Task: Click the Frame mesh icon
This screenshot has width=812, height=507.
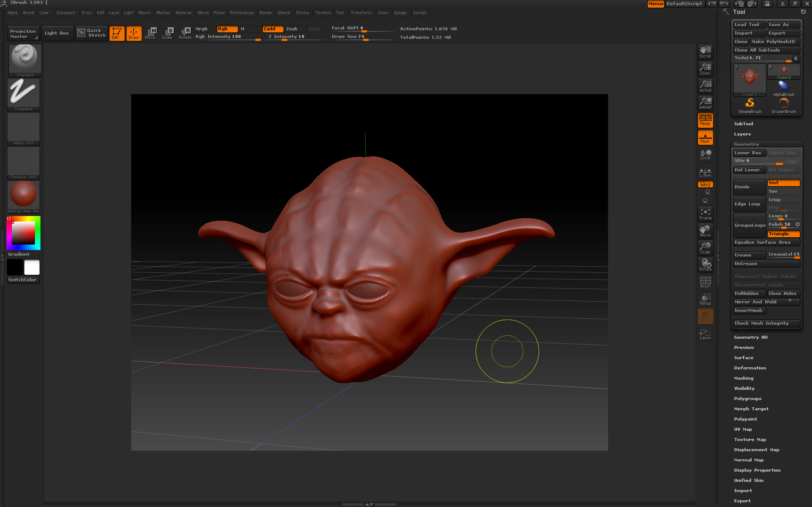Action: tap(705, 213)
